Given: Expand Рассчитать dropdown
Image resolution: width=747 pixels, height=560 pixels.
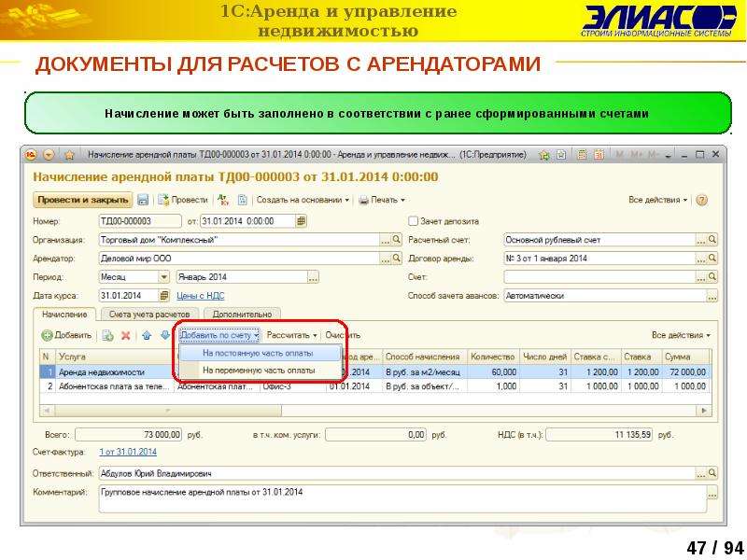Looking at the screenshot, I should click(291, 335).
